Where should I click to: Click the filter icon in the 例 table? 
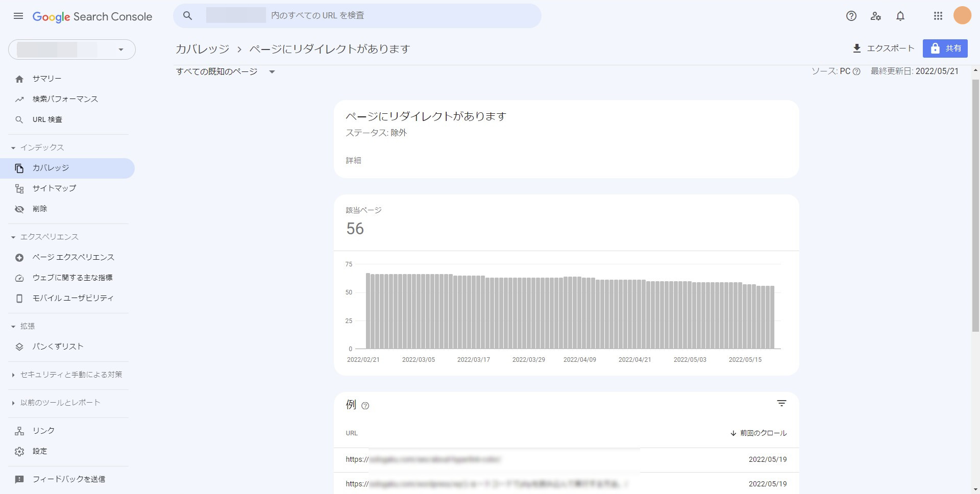(781, 404)
